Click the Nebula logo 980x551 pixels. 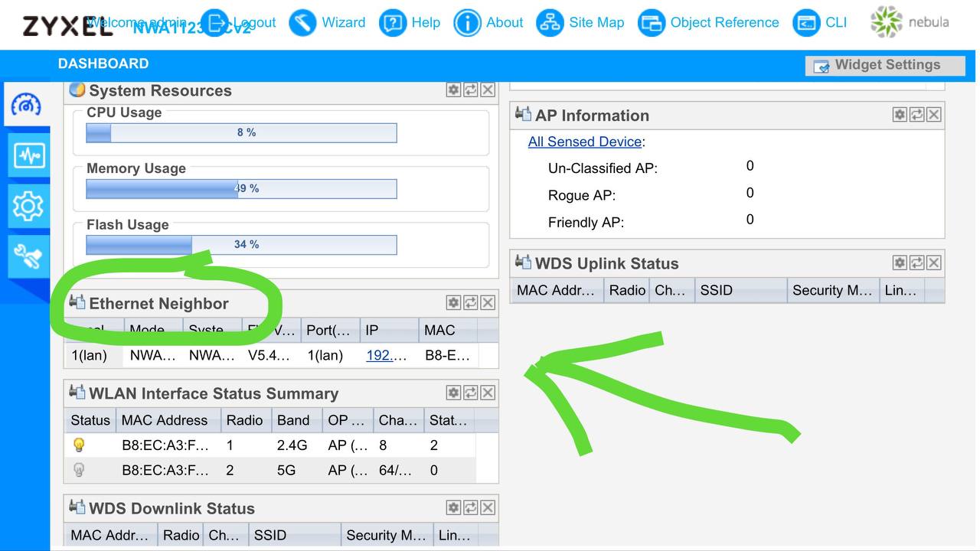coord(910,22)
